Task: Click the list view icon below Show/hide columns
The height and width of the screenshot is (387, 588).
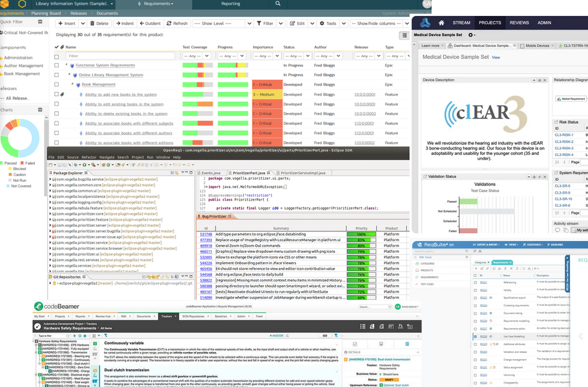Action: (x=404, y=35)
